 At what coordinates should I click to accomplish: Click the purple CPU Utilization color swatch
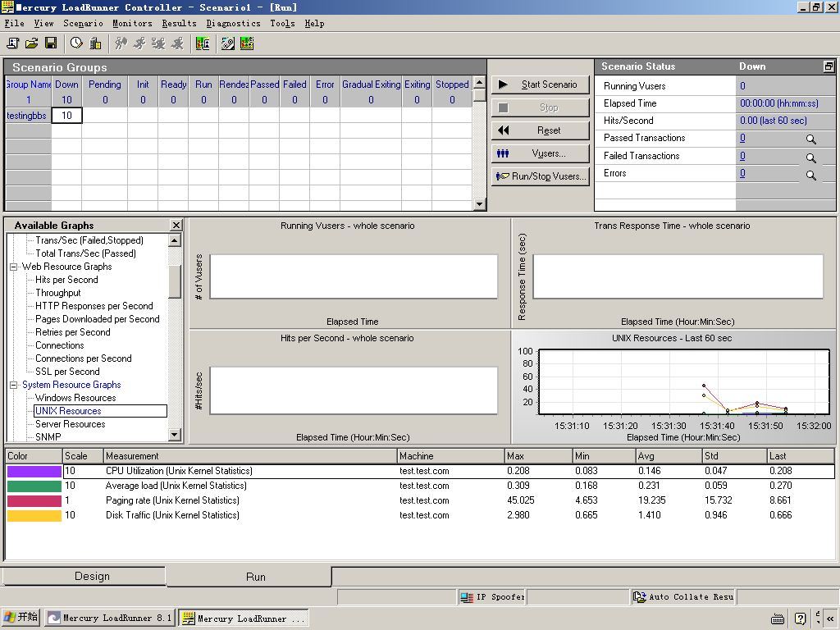pos(34,472)
